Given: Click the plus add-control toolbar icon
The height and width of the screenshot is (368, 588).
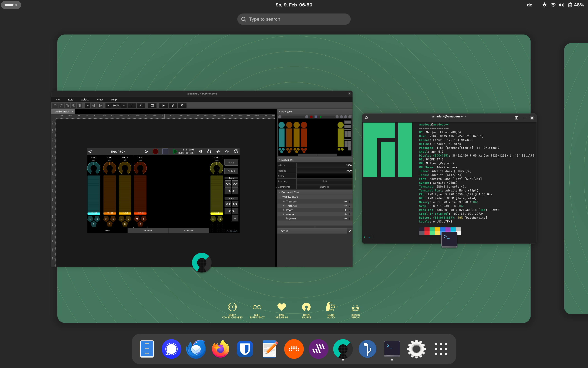Looking at the screenshot, I should 87,105.
